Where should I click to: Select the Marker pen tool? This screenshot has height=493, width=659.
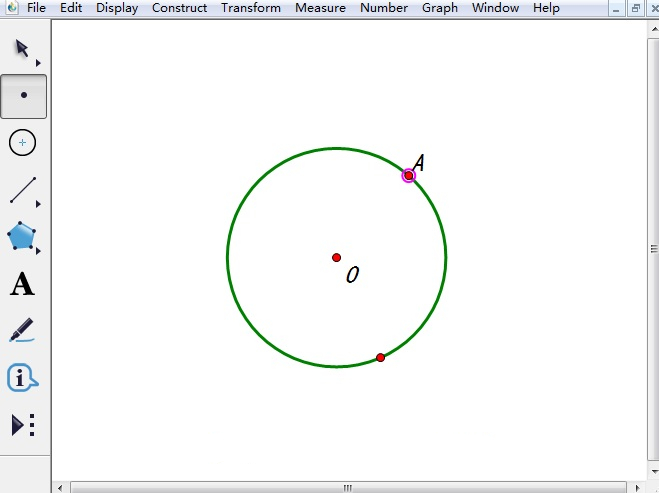tap(22, 330)
